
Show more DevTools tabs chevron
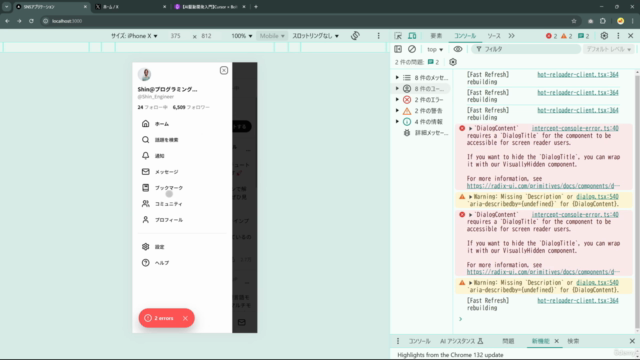pyautogui.click(x=511, y=36)
